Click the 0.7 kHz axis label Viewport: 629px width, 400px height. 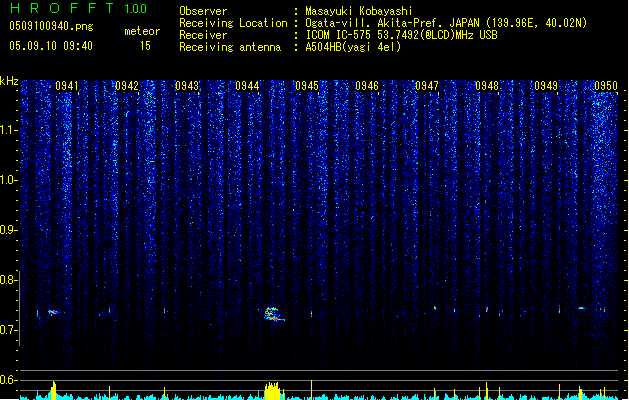9,330
